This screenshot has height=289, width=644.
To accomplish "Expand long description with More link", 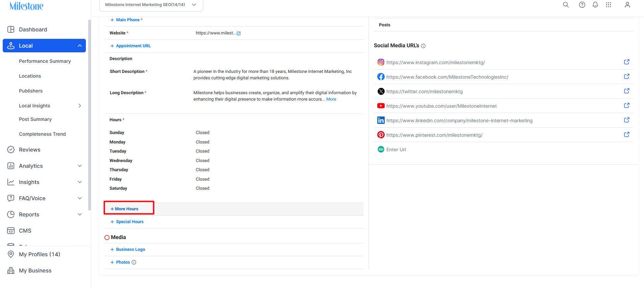I will (x=331, y=99).
